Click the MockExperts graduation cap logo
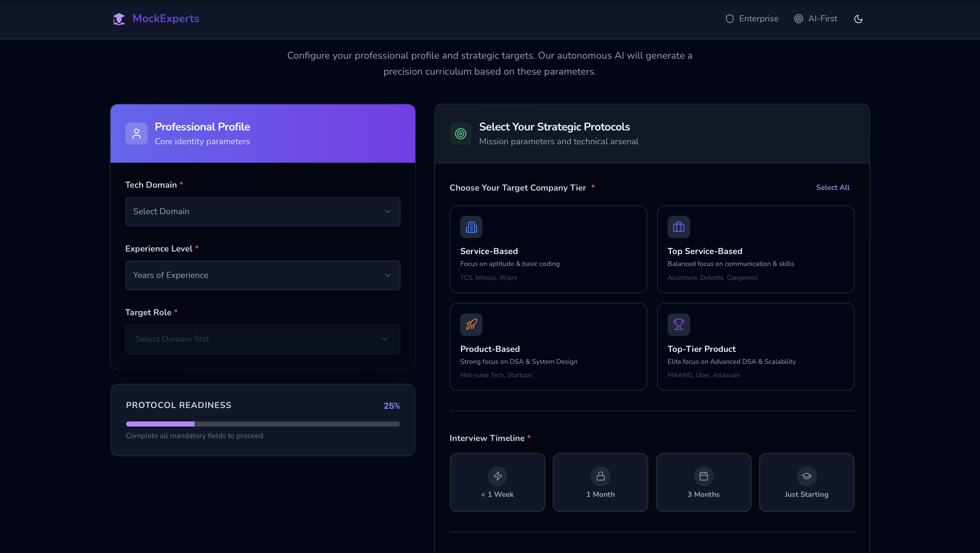Viewport: 980px width, 553px height. 119,18
